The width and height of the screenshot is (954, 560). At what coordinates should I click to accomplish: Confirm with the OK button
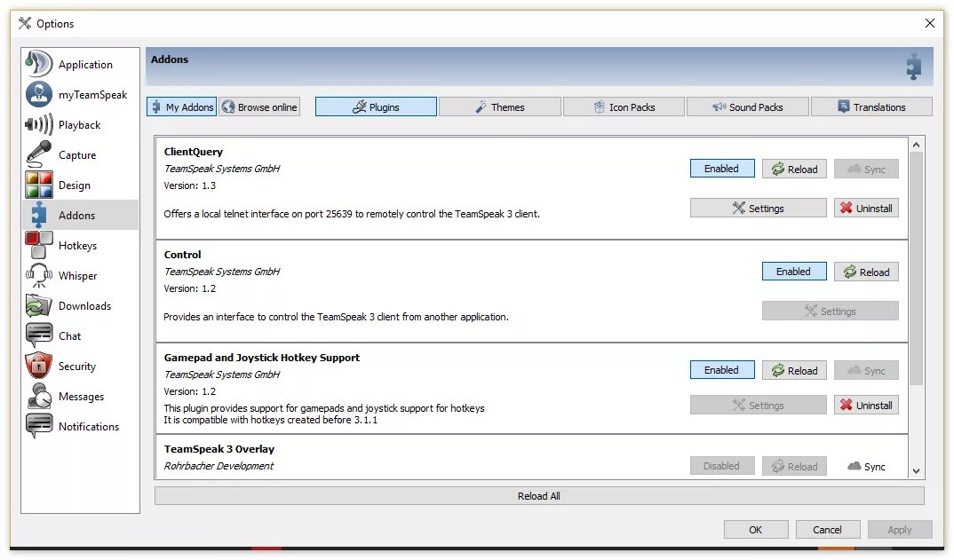(x=756, y=530)
